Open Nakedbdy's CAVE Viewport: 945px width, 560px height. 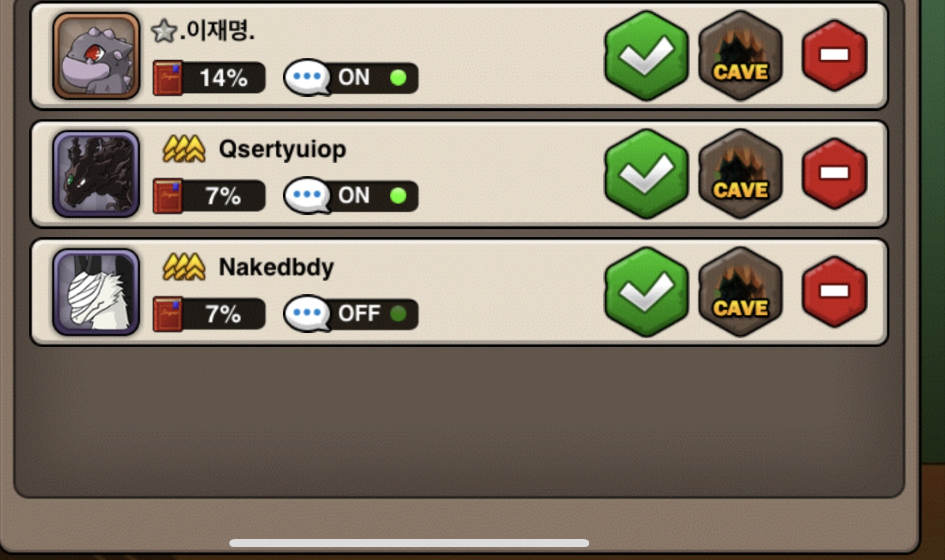(741, 292)
